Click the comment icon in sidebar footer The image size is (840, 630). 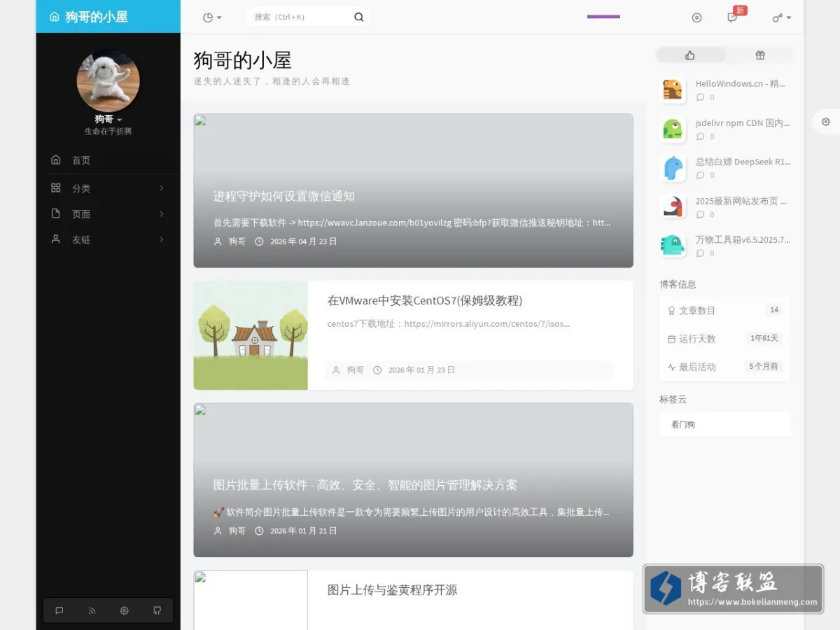pos(59,610)
